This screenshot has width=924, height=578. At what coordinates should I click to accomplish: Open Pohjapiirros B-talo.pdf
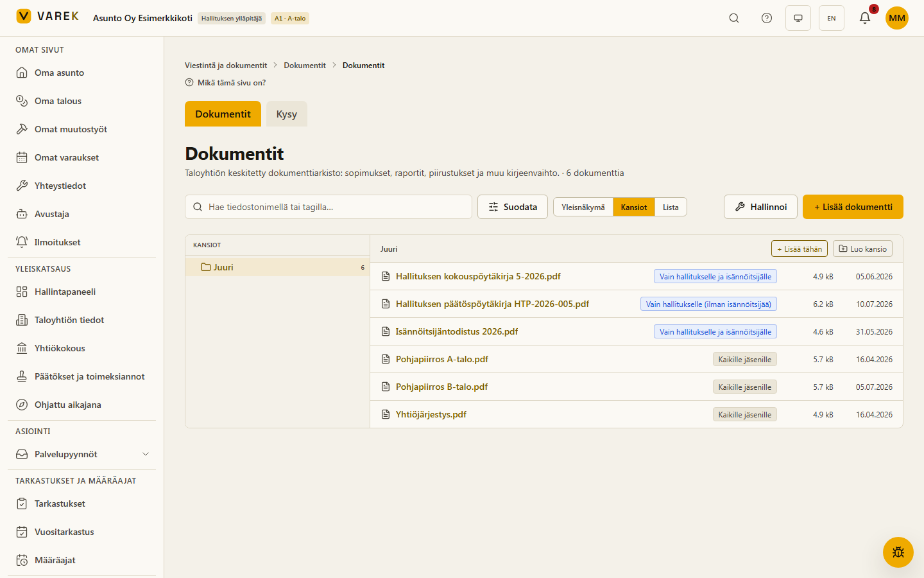(x=441, y=387)
